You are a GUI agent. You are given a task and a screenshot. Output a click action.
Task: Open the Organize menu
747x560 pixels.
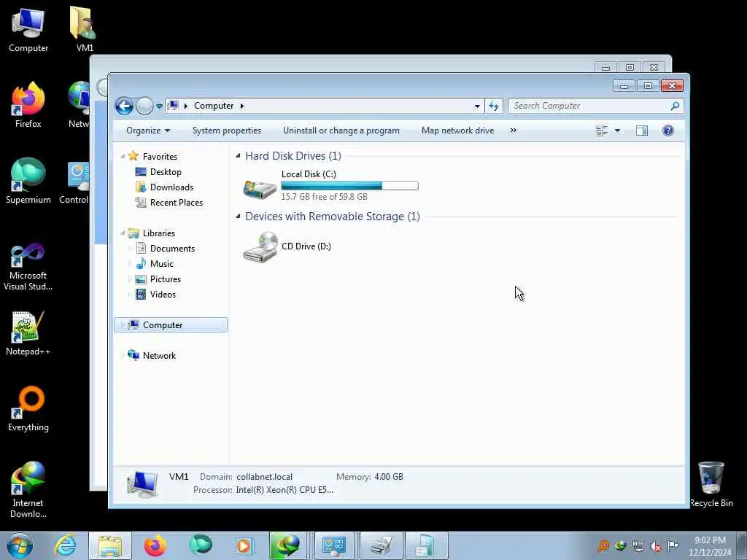click(x=147, y=131)
